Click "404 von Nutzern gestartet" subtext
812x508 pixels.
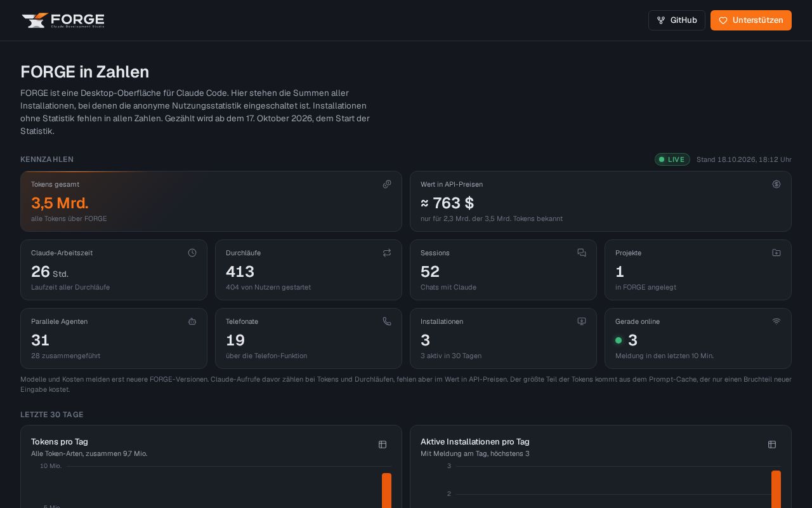(x=268, y=287)
